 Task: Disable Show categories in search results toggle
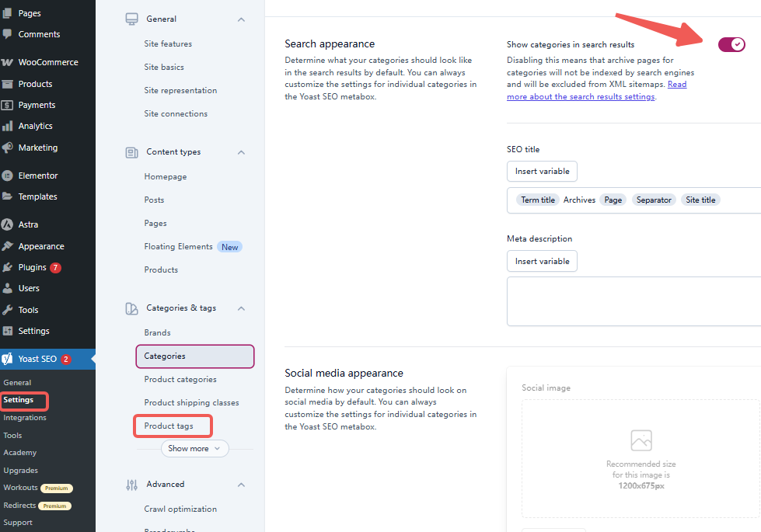pyautogui.click(x=731, y=44)
